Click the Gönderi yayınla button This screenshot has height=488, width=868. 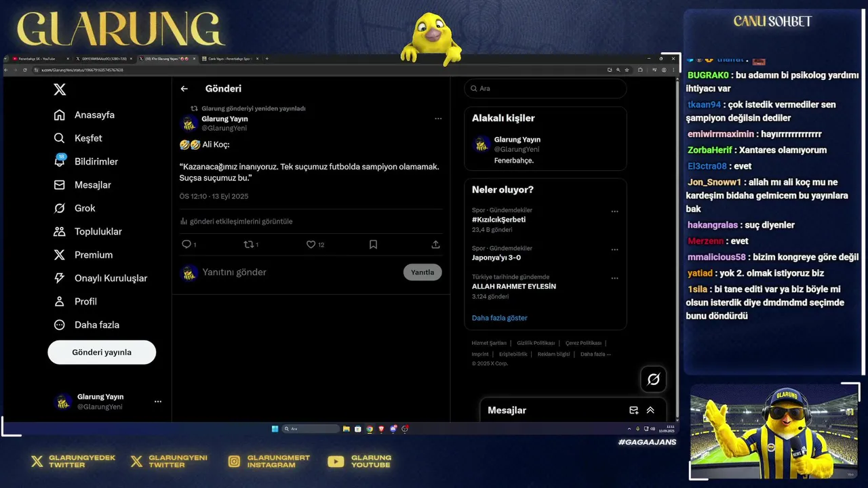tap(102, 352)
